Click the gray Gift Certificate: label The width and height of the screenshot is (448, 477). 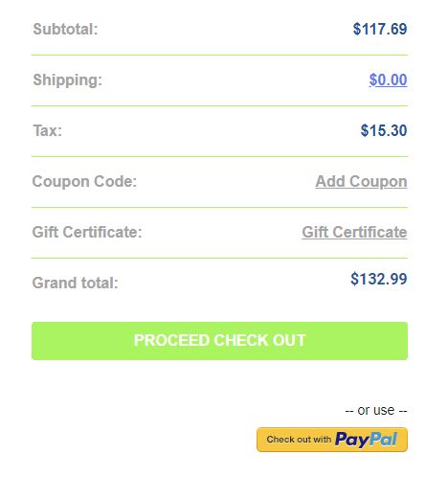pyautogui.click(x=87, y=232)
